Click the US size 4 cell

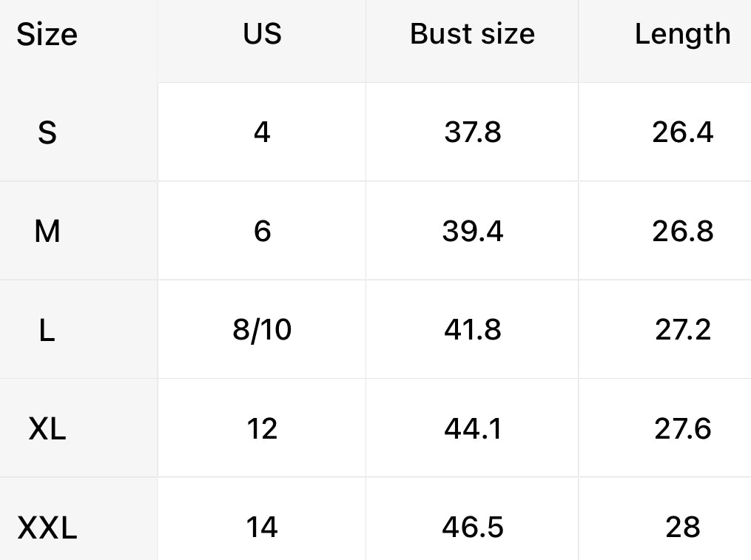pyautogui.click(x=262, y=133)
